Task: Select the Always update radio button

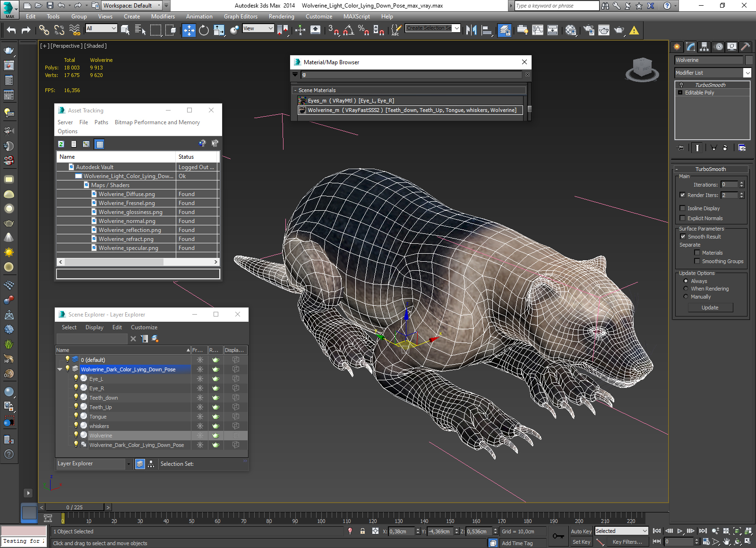Action: pyautogui.click(x=686, y=281)
